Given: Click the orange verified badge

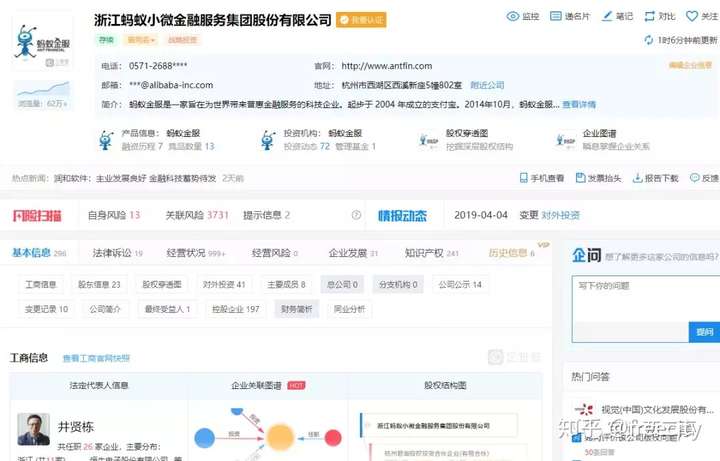Looking at the screenshot, I should [361, 20].
